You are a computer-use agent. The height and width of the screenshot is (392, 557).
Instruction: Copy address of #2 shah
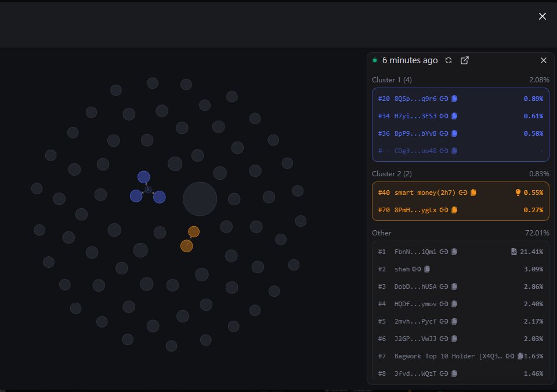[x=428, y=269]
